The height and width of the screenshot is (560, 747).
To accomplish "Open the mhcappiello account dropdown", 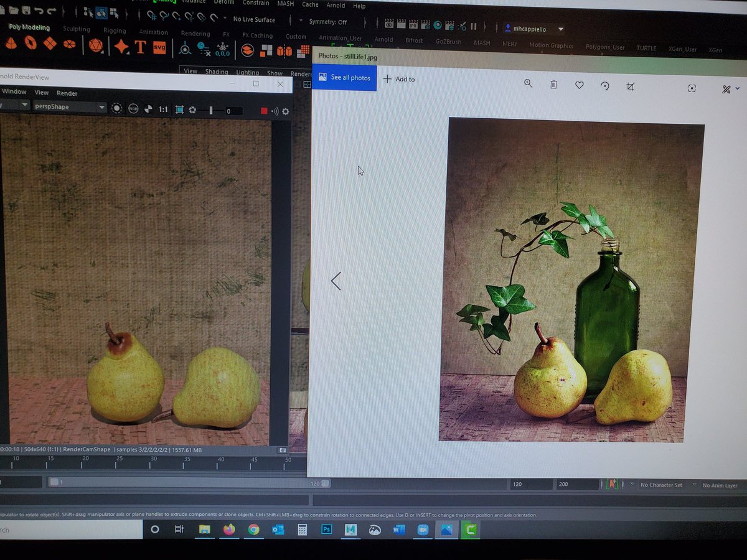I will coord(535,29).
